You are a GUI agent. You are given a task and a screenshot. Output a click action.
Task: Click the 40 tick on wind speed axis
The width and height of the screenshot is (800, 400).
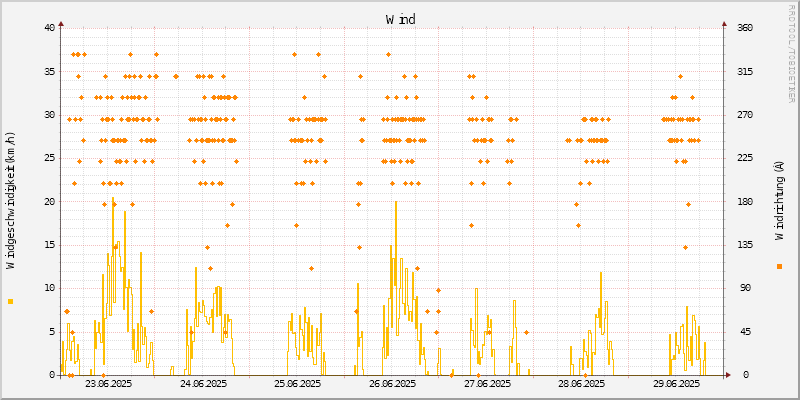49,28
